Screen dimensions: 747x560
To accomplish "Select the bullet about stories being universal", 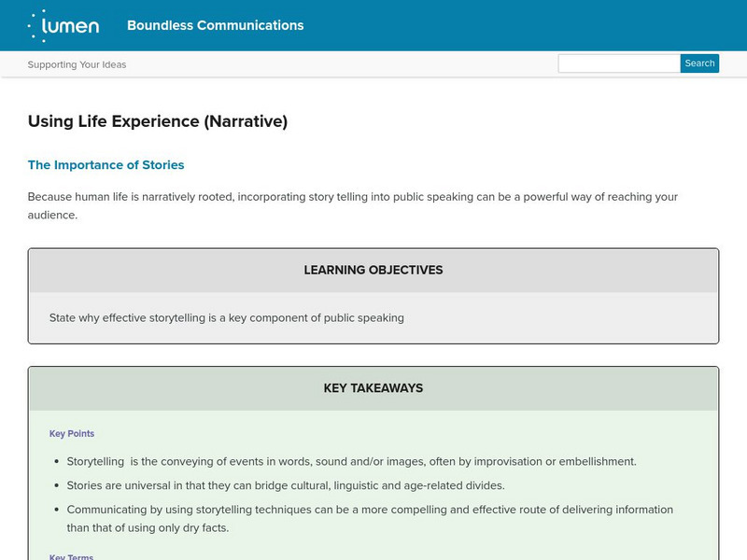I will [285, 485].
